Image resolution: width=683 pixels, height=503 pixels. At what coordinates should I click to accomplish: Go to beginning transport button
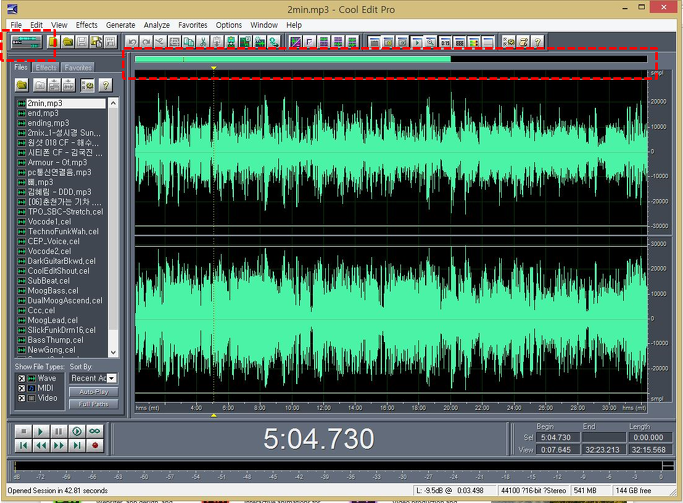24,445
